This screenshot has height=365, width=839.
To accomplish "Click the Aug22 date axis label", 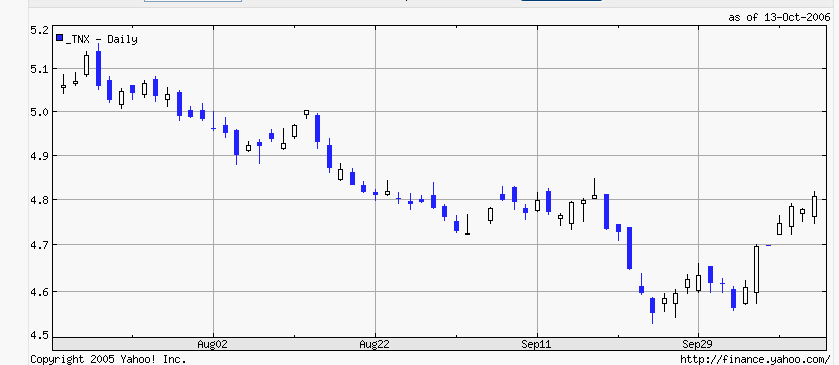I will coord(375,344).
